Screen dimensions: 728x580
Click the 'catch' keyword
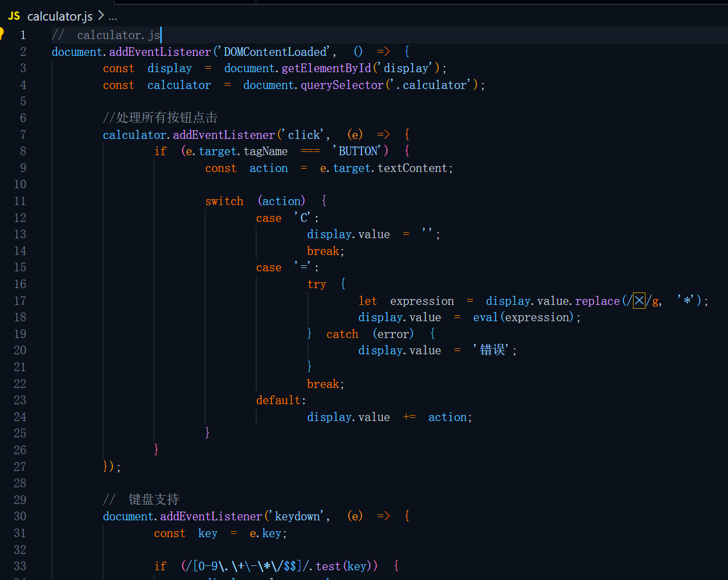343,334
